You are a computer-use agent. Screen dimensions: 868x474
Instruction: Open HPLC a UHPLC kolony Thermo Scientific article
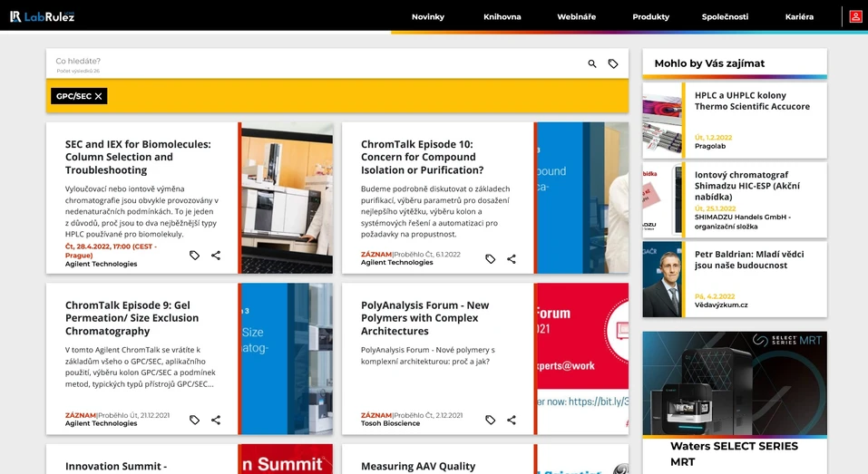[x=752, y=101]
